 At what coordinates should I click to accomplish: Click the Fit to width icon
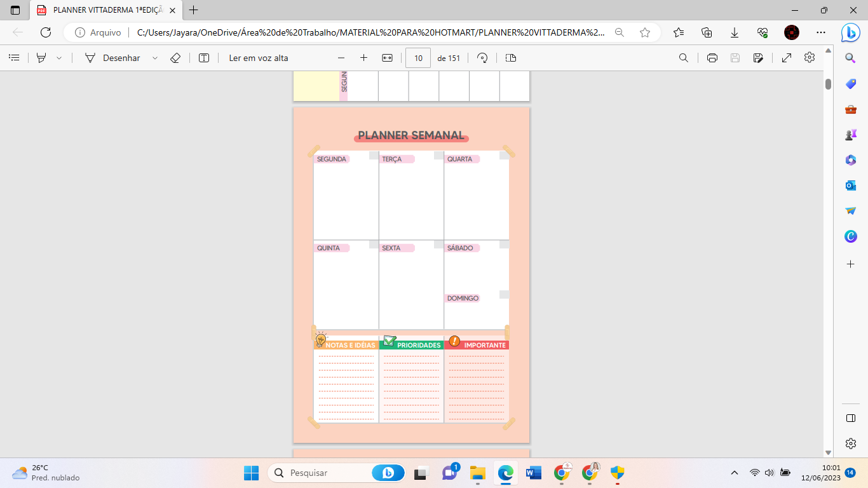click(387, 58)
